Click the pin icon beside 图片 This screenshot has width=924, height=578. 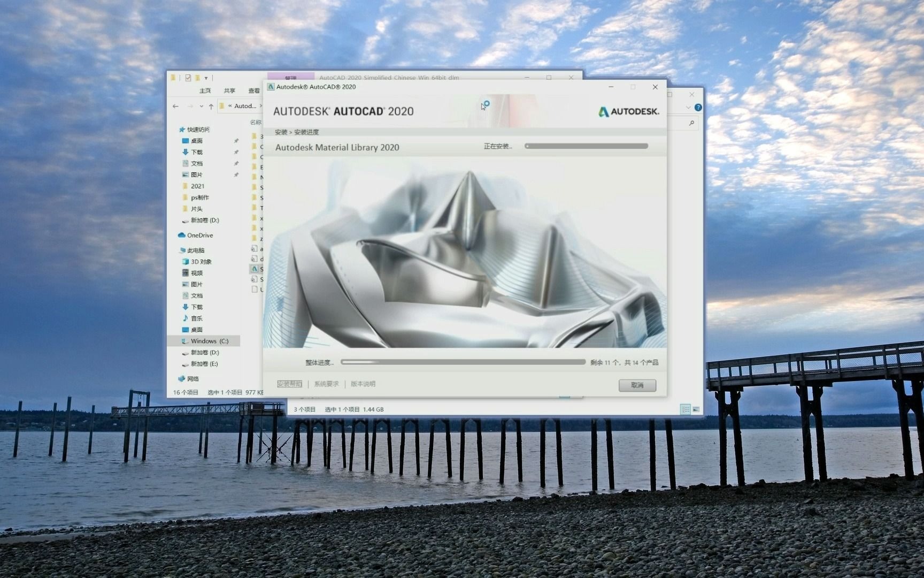236,174
